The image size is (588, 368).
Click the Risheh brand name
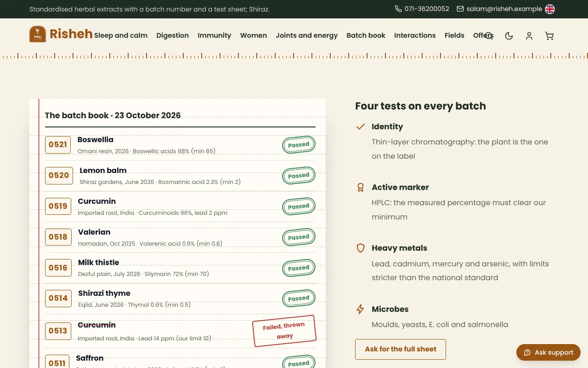point(71,34)
